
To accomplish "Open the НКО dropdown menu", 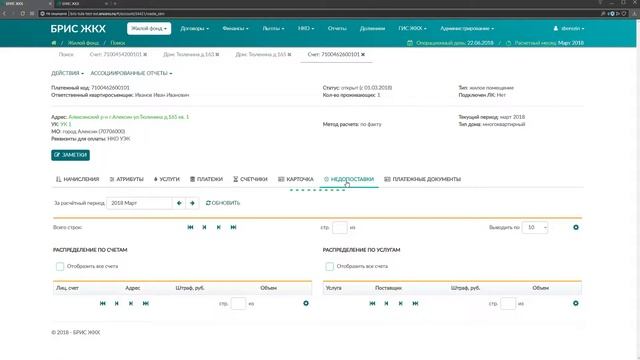I will click(x=306, y=29).
